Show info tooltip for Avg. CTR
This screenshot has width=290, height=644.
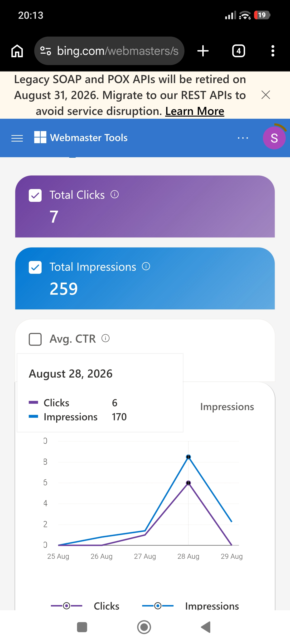point(105,338)
